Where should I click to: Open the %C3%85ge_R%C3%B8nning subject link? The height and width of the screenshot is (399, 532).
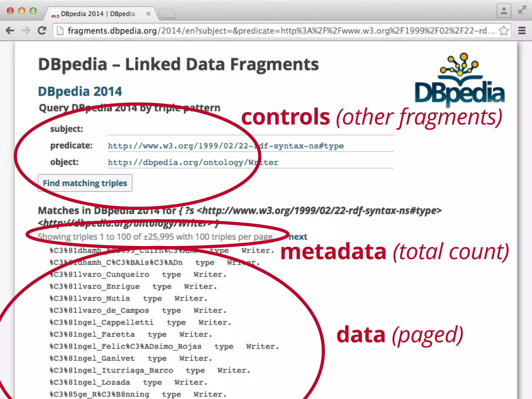pos(99,394)
